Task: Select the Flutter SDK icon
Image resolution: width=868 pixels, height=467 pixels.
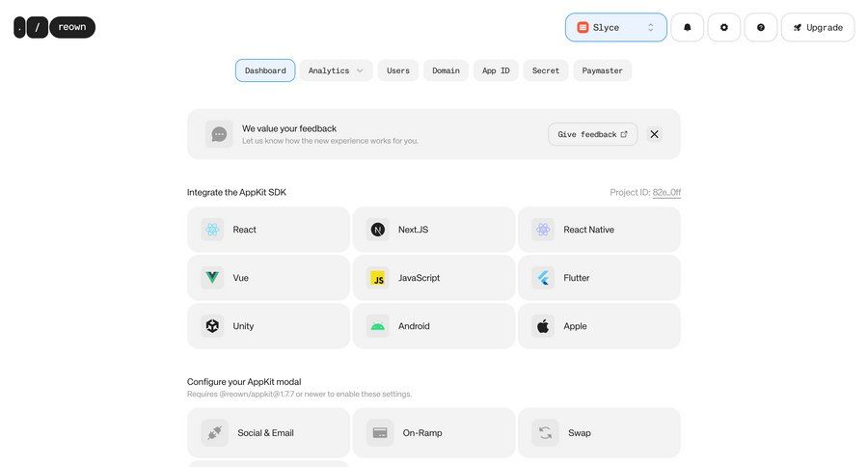Action: (543, 278)
